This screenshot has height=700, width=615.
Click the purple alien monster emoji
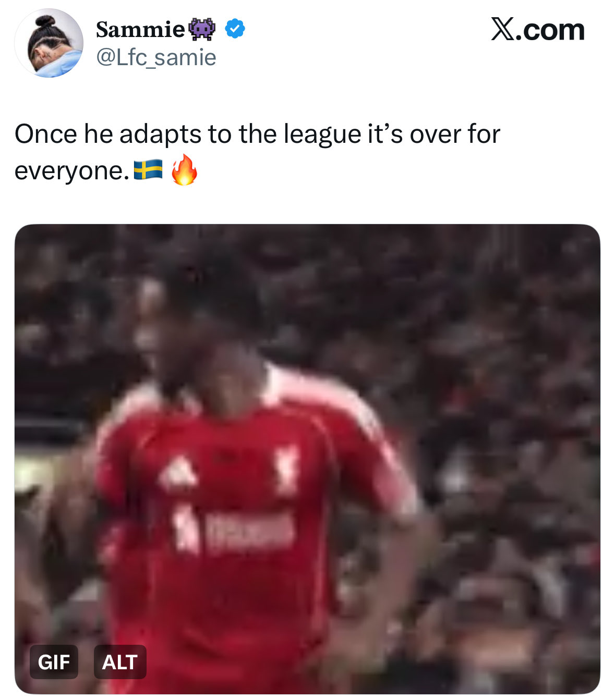[x=202, y=30]
